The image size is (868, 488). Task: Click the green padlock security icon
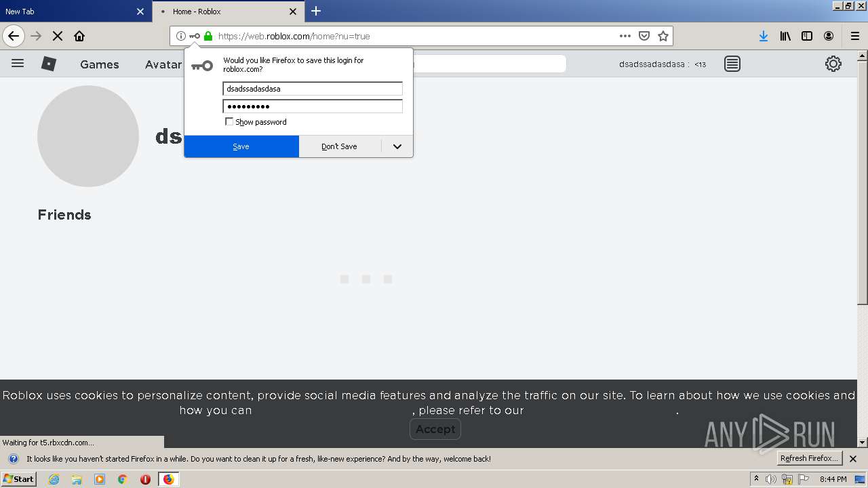pos(208,36)
